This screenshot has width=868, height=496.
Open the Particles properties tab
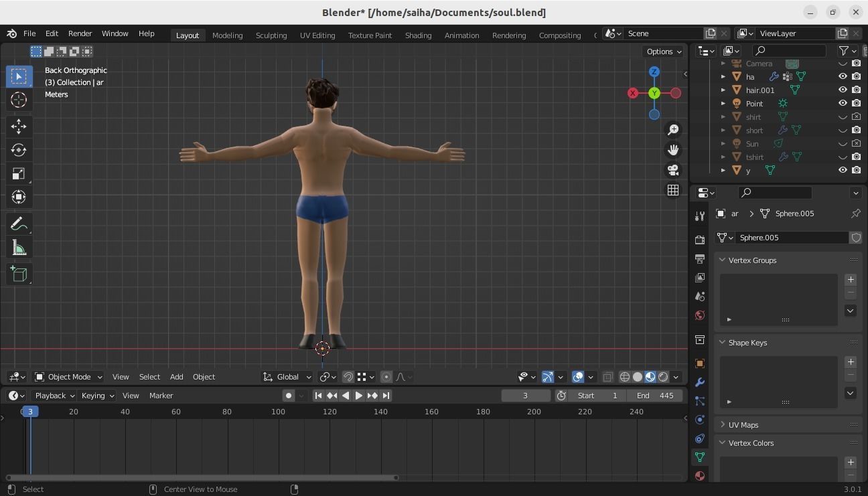click(x=700, y=401)
